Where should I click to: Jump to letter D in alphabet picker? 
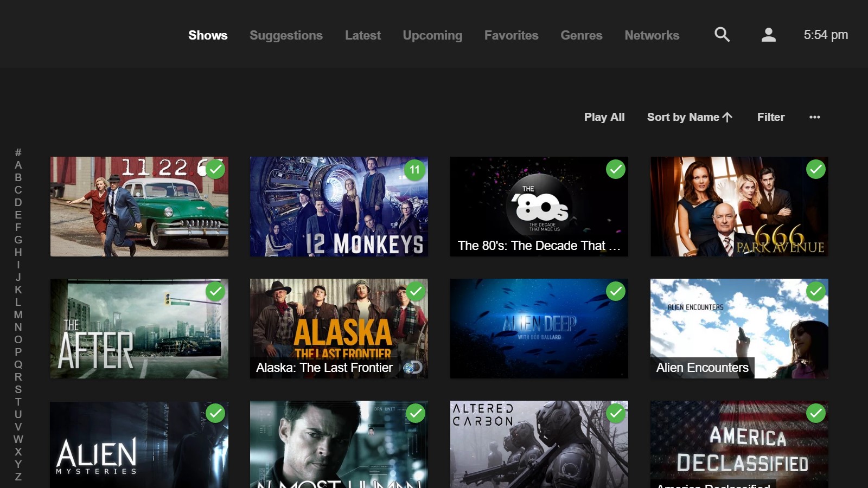click(x=18, y=202)
